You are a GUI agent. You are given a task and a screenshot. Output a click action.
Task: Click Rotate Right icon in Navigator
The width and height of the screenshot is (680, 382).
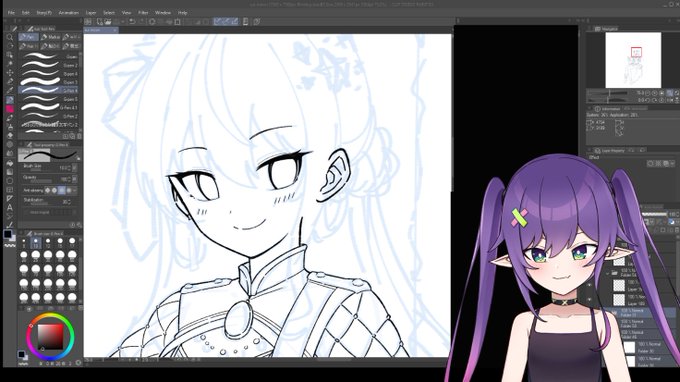(x=655, y=100)
